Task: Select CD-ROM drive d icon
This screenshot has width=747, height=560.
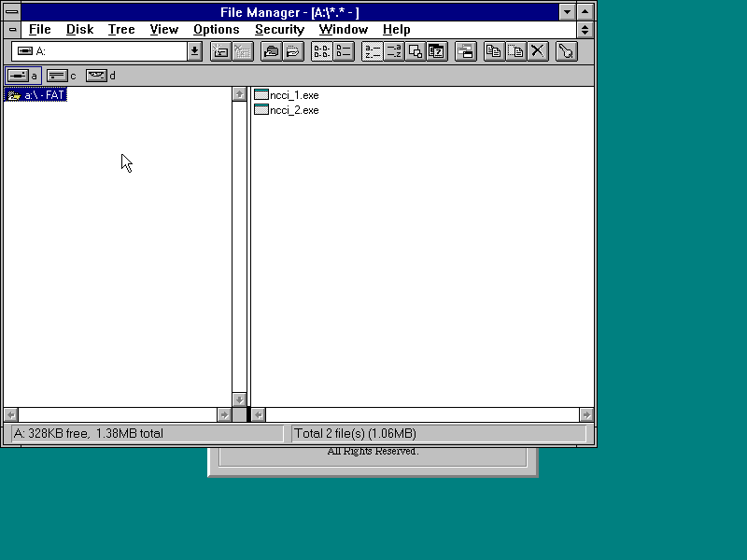Action: (96, 76)
